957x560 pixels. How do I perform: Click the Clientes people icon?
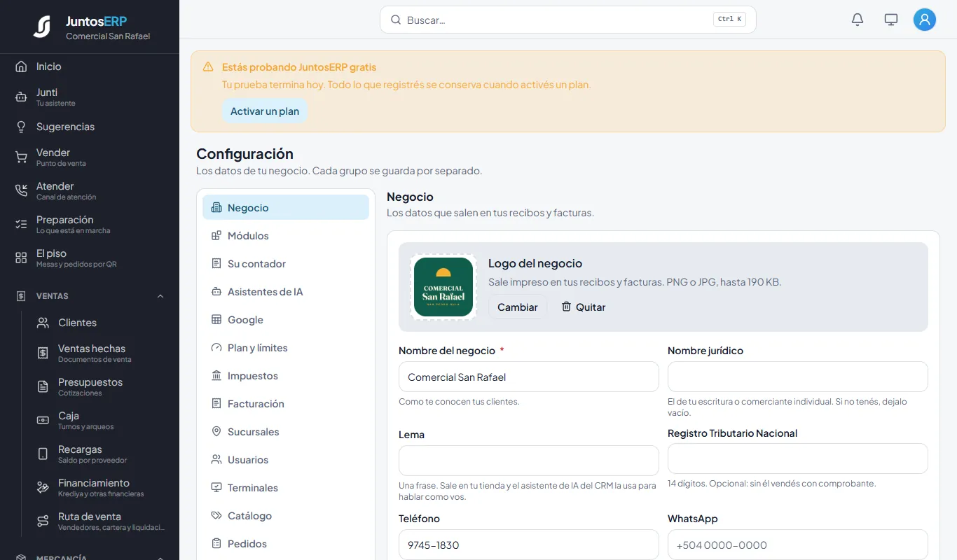pos(43,323)
